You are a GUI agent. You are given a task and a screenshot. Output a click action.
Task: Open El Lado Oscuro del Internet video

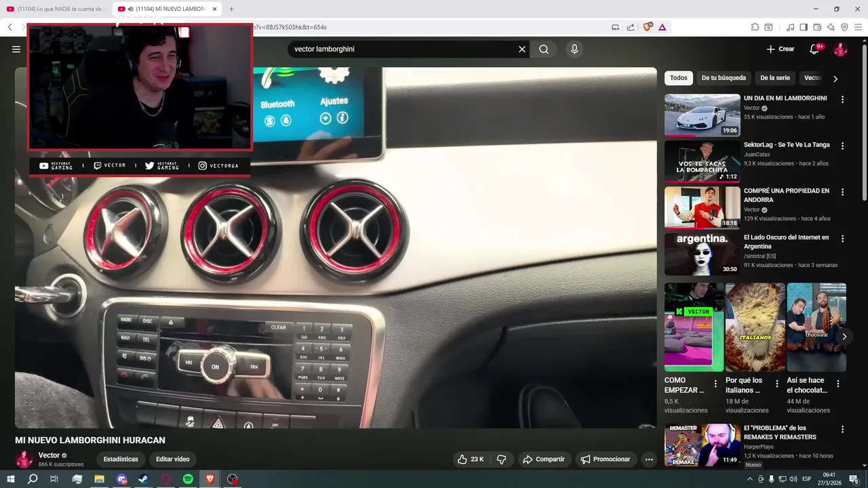pyautogui.click(x=702, y=254)
